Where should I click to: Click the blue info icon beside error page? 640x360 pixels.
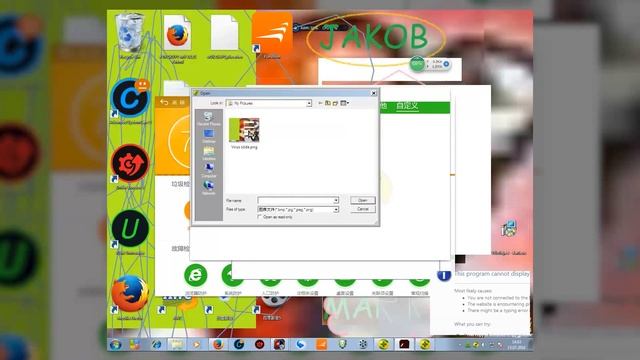pyautogui.click(x=444, y=275)
